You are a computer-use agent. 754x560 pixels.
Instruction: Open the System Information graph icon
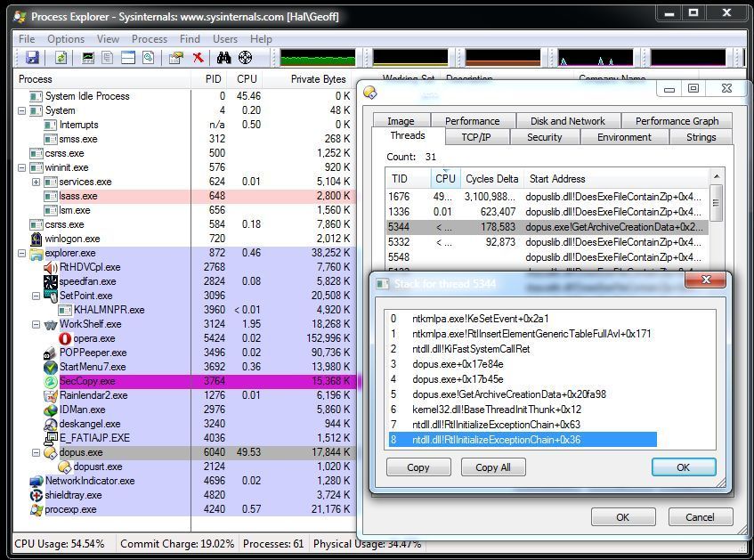[88, 58]
